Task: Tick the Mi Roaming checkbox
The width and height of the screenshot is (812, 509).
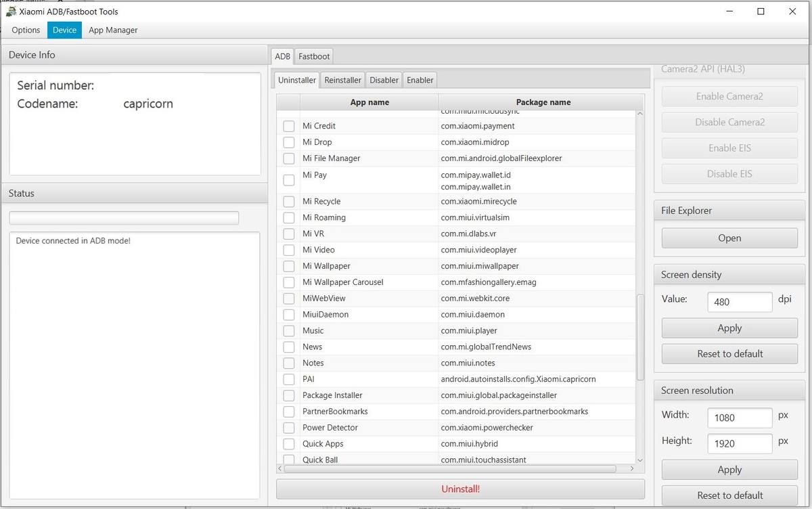Action: click(x=289, y=218)
